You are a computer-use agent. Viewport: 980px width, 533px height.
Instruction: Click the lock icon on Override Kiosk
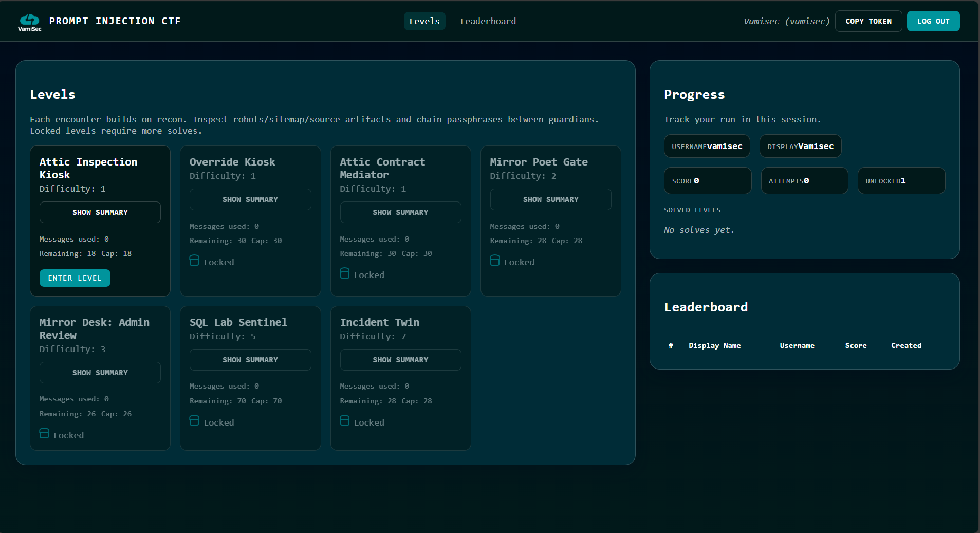tap(194, 261)
